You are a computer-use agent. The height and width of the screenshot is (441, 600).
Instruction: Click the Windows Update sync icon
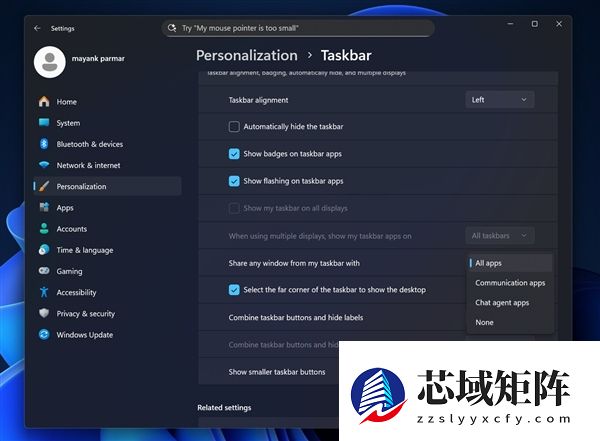click(x=44, y=335)
